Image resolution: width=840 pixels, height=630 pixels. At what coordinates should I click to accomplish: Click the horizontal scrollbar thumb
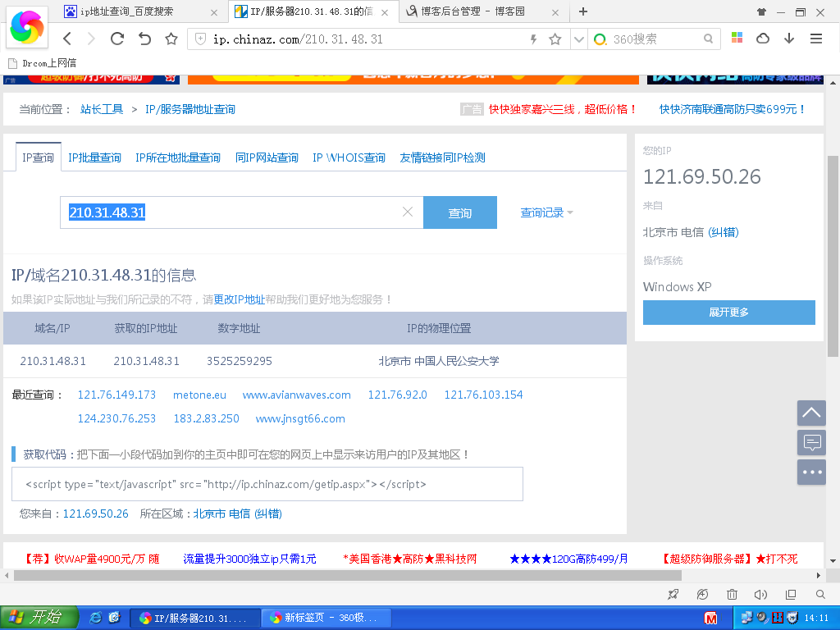coord(347,575)
